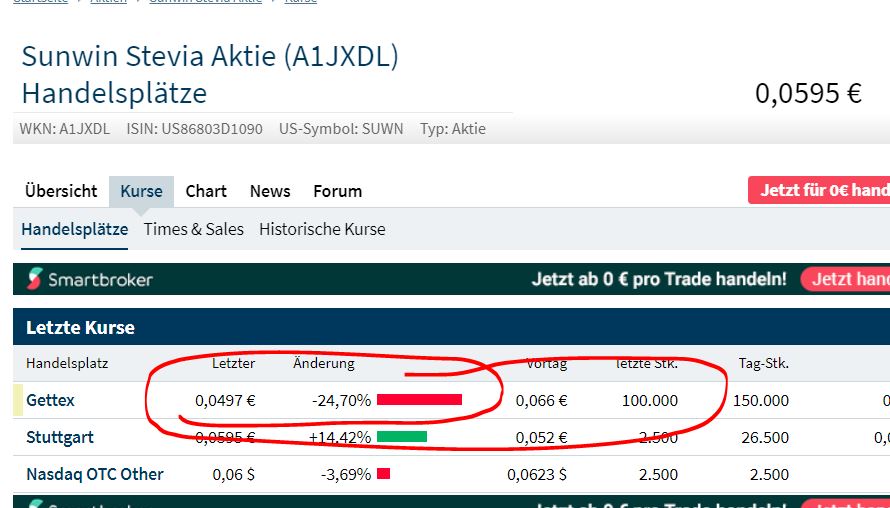Open the Nasdaq OTC Other link

[95, 474]
